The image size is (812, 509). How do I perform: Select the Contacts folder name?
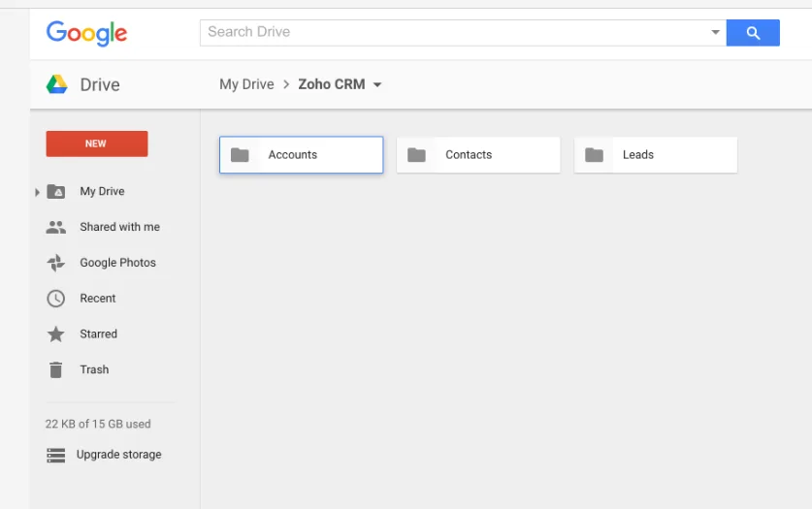pos(469,155)
